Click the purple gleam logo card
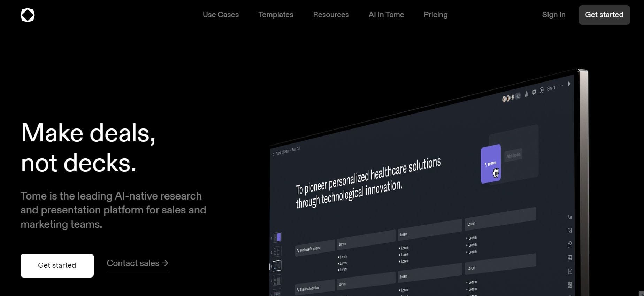Screen dimensions: 644x296 (x=491, y=164)
